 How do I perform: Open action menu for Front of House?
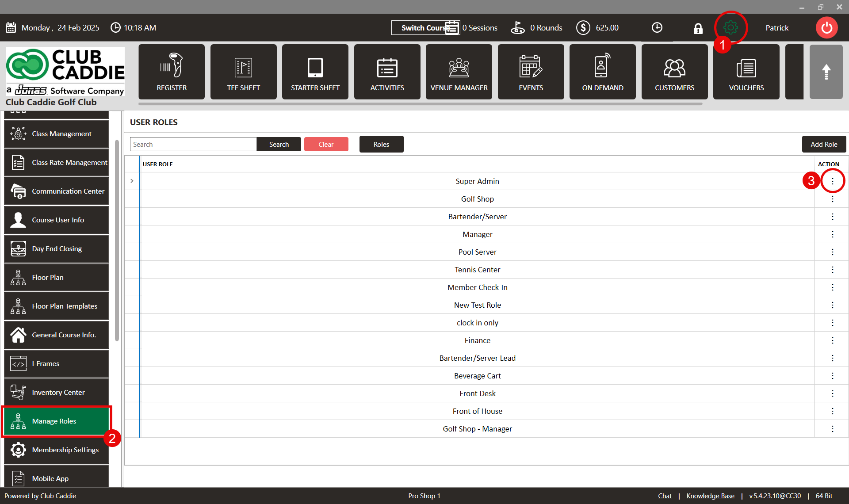click(x=832, y=411)
